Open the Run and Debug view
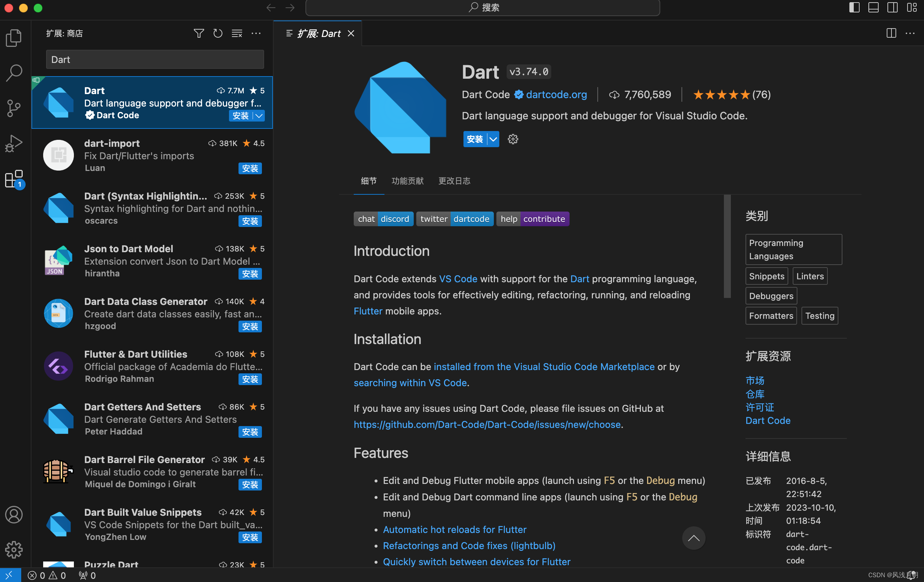 (x=14, y=143)
